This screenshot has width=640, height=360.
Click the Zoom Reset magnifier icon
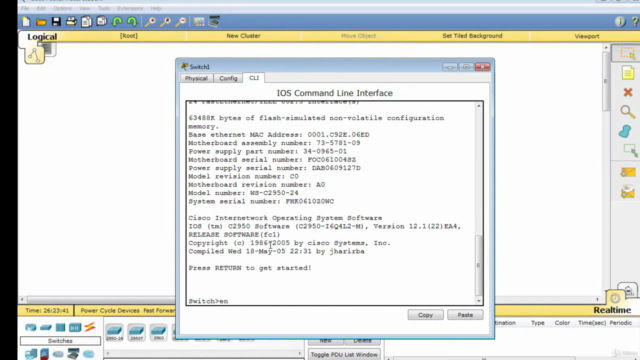pos(165,22)
